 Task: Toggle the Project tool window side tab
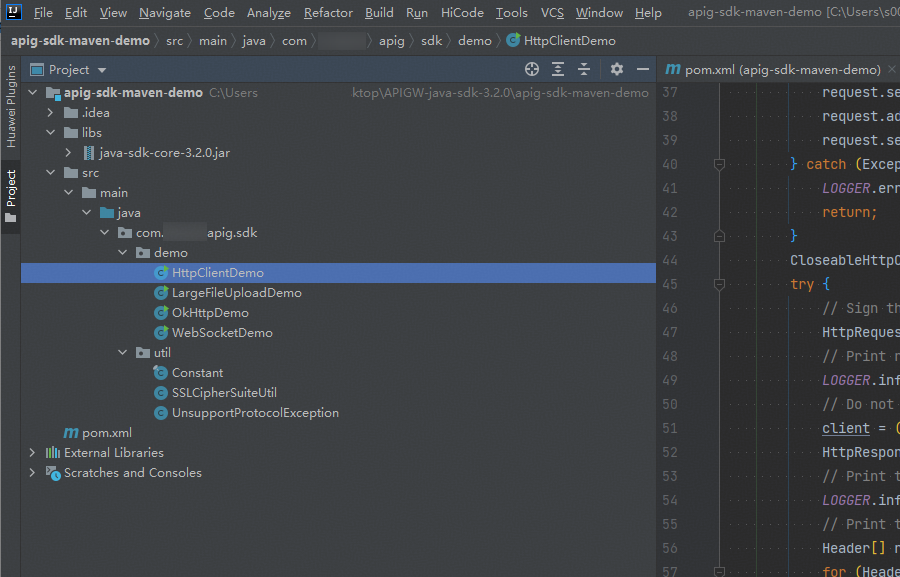point(10,196)
